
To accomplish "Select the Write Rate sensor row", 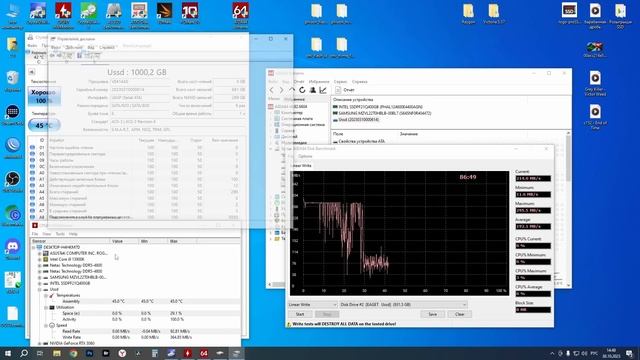I will pos(136,338).
